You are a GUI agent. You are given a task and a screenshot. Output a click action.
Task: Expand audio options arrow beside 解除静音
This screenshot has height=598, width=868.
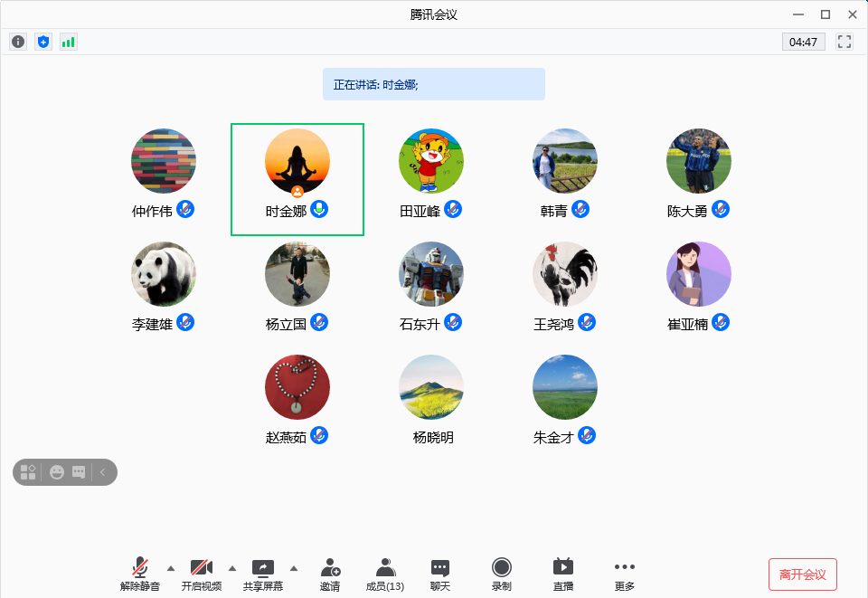[171, 568]
